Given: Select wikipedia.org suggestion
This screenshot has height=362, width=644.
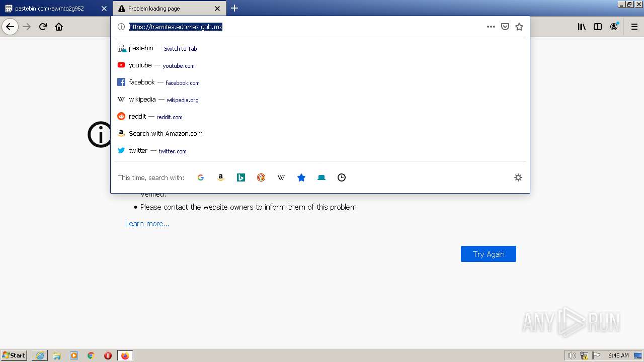Looking at the screenshot, I should [x=320, y=100].
